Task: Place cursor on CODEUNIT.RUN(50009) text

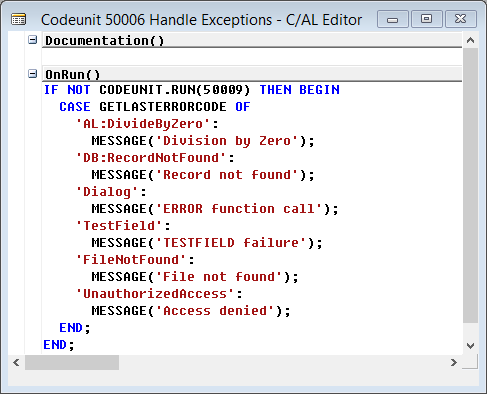Action: tap(175, 90)
